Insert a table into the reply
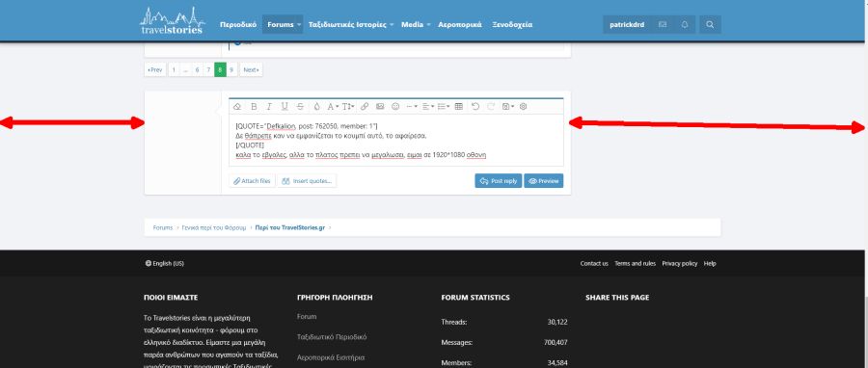868x368 pixels. click(458, 107)
